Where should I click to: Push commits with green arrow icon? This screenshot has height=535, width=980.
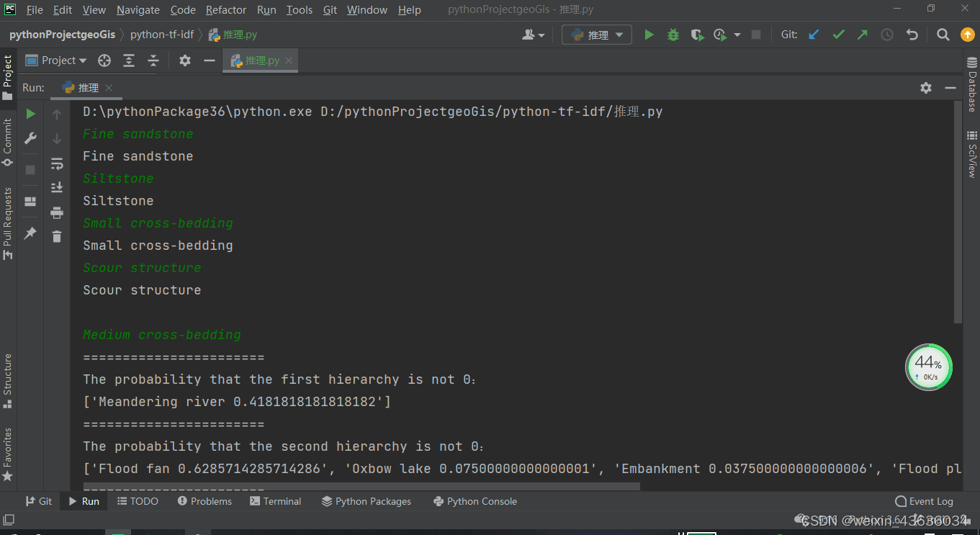coord(862,35)
